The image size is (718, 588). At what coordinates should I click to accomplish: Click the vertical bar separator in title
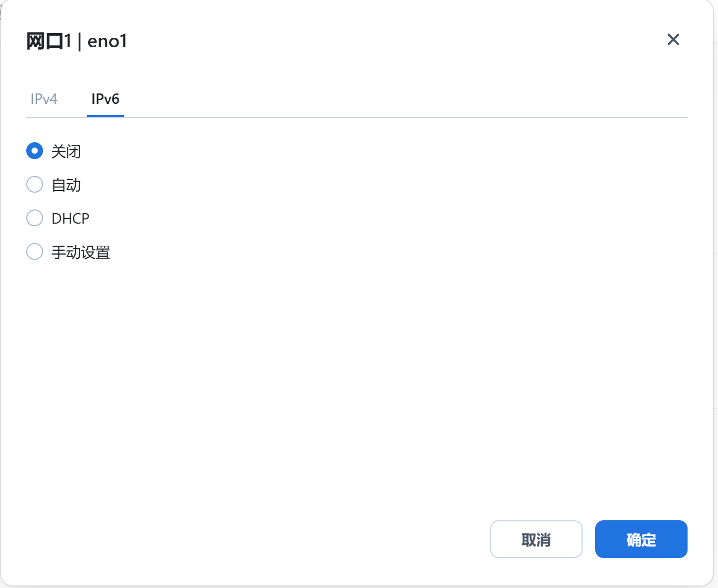[x=79, y=41]
